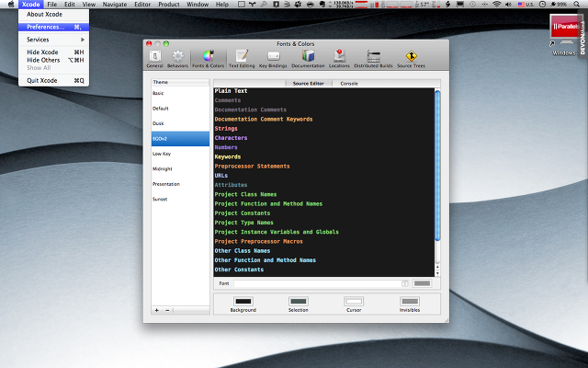
Task: Switch to the Console tab
Action: pos(349,84)
